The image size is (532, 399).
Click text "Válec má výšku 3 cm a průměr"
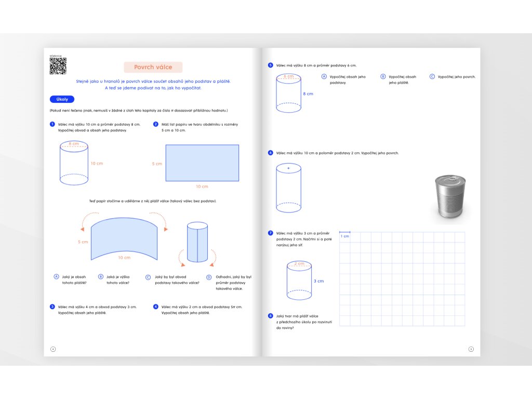point(303,233)
